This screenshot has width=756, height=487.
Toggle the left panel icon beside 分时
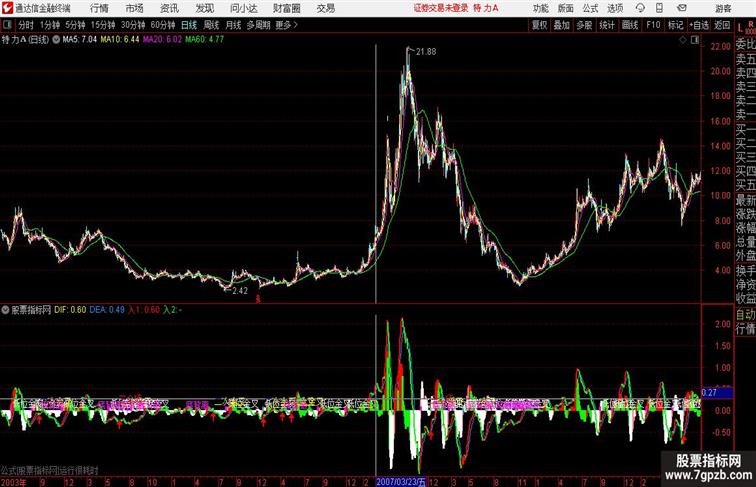point(7,25)
